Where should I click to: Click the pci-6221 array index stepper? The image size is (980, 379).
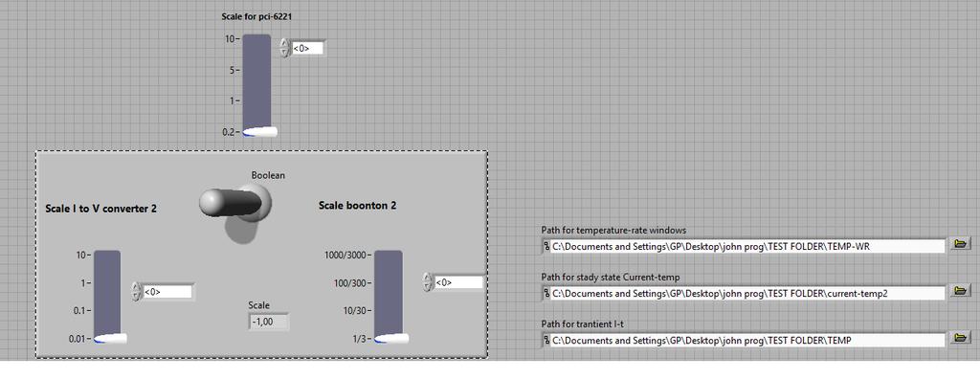285,48
